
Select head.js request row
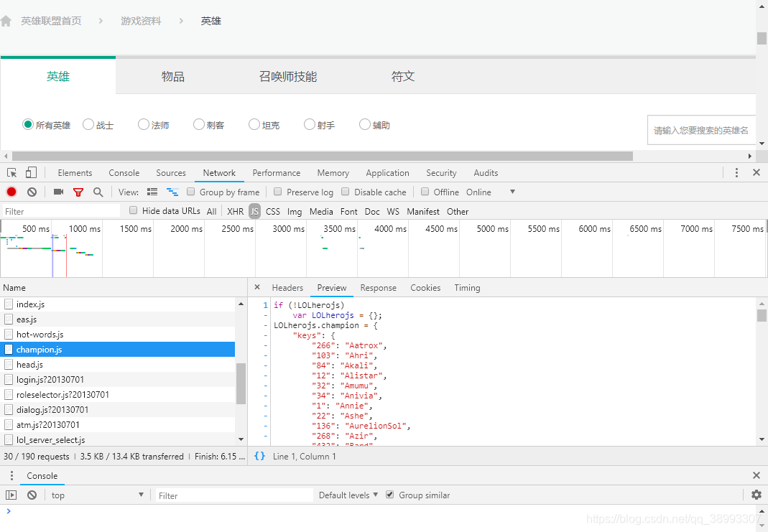coord(118,365)
